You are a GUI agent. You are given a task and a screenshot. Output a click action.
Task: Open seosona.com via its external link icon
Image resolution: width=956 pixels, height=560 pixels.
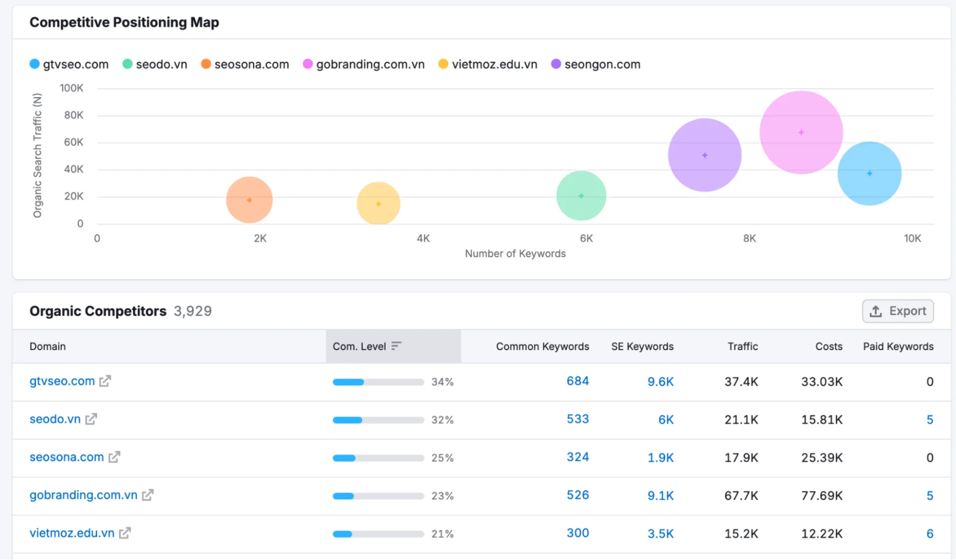point(115,457)
